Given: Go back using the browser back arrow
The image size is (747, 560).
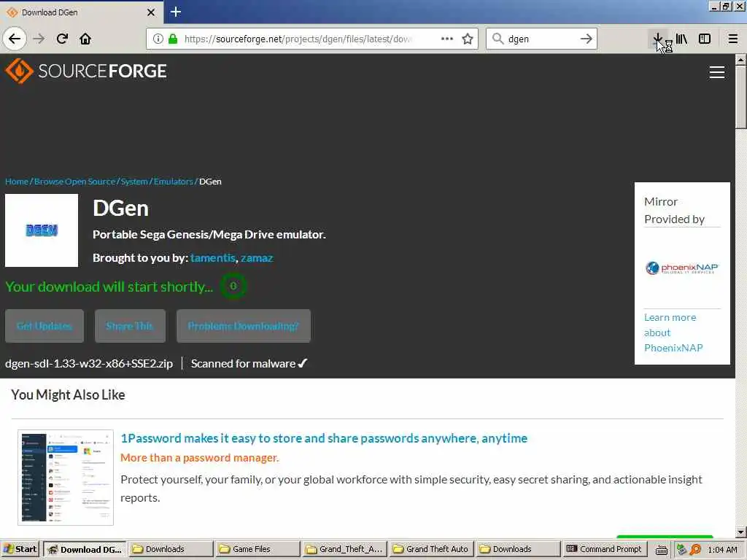Looking at the screenshot, I should pos(15,39).
